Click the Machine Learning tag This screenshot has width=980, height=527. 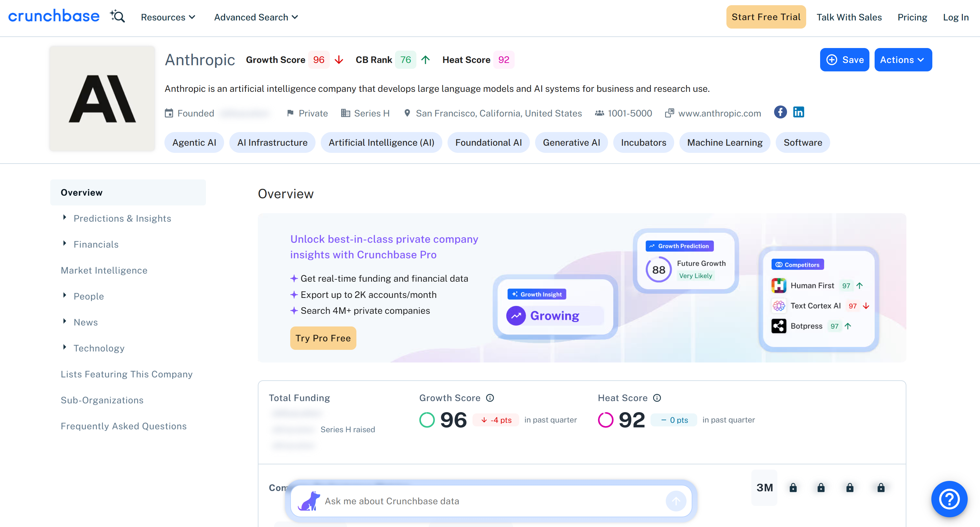tap(725, 142)
